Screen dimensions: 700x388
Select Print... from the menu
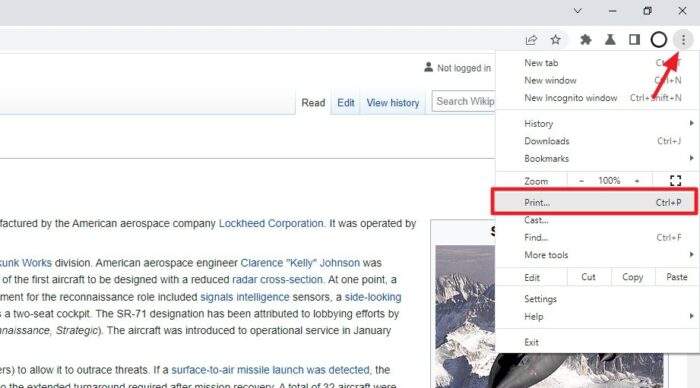click(595, 202)
